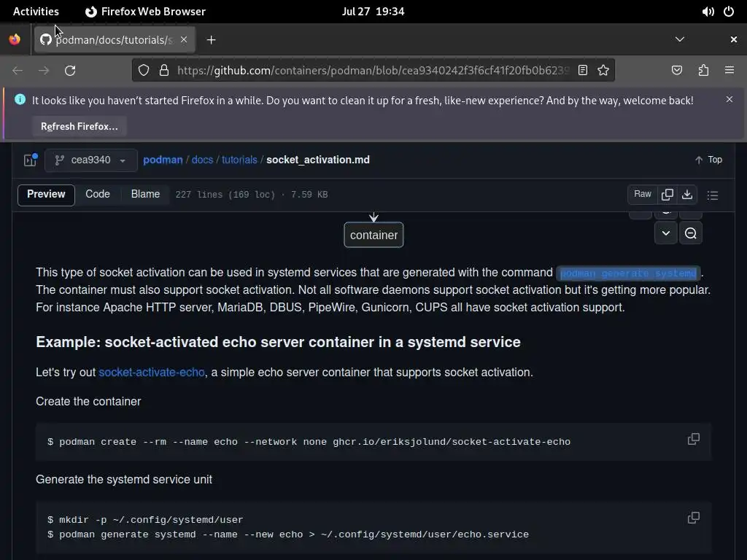The image size is (747, 560).
Task: Toggle reader view icon in address bar
Action: coord(582,71)
